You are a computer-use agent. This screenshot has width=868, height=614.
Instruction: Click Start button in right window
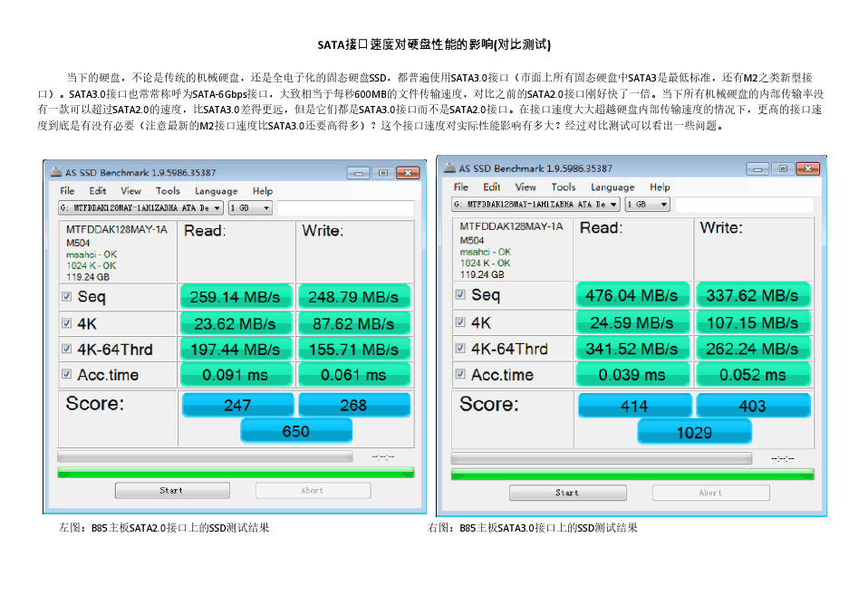tap(568, 493)
